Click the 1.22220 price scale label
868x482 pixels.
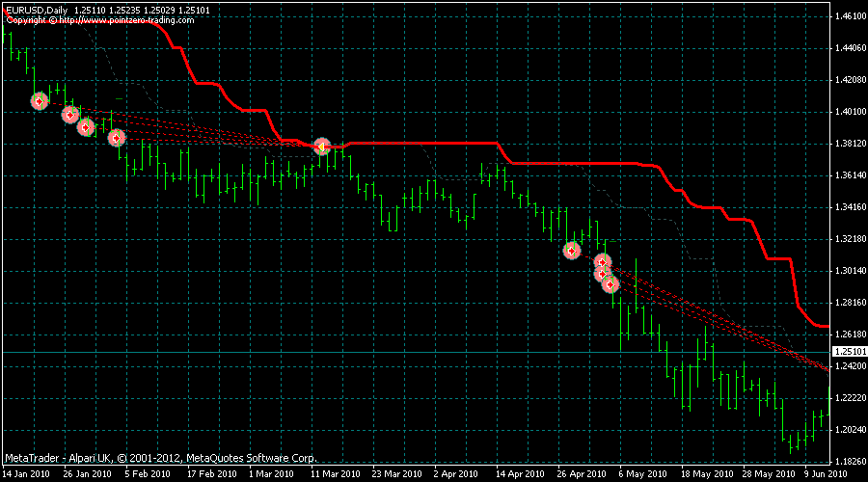(x=851, y=398)
